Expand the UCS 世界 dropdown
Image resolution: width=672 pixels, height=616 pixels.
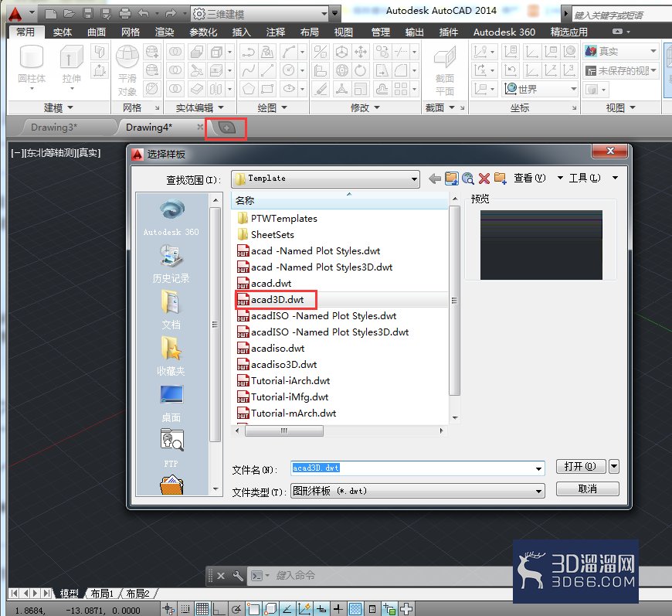pos(573,89)
